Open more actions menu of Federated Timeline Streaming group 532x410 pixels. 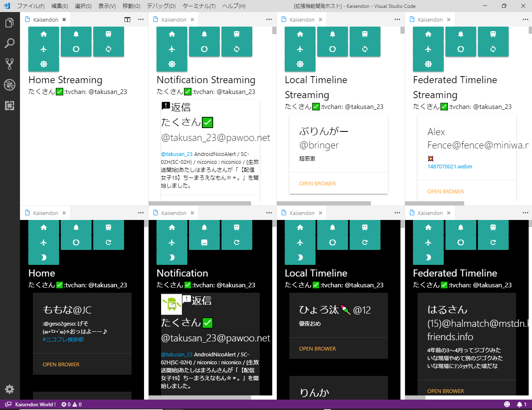point(525,20)
